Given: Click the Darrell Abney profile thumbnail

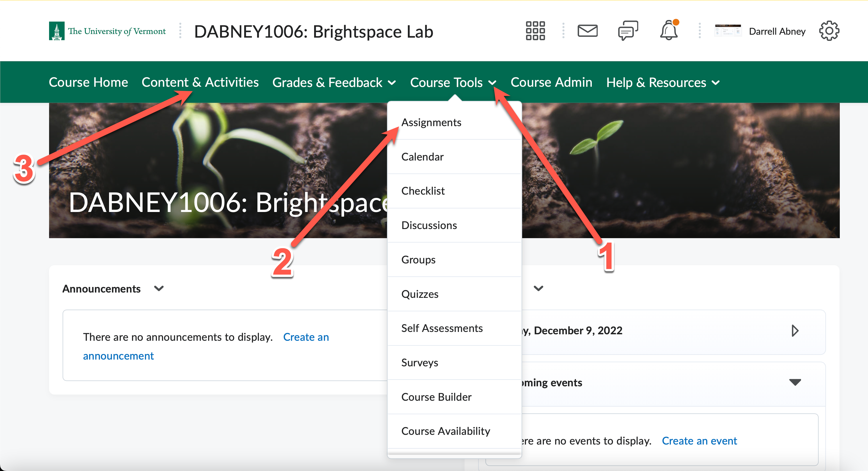Looking at the screenshot, I should pyautogui.click(x=728, y=31).
